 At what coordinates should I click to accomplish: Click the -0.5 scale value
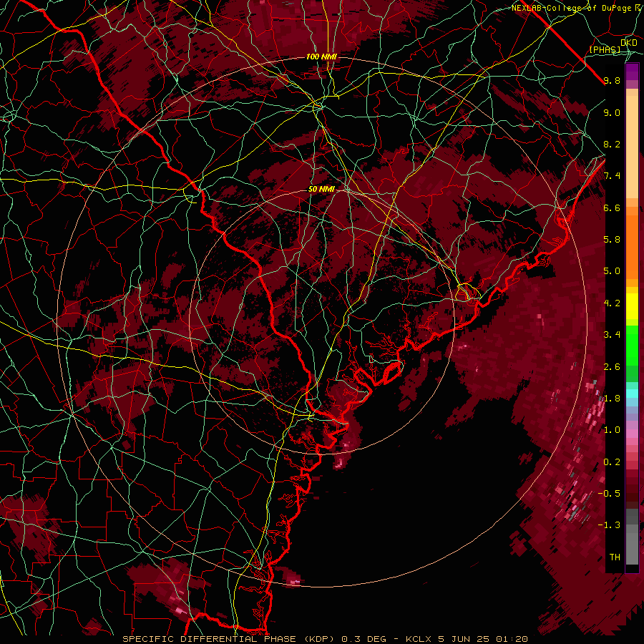pos(609,494)
